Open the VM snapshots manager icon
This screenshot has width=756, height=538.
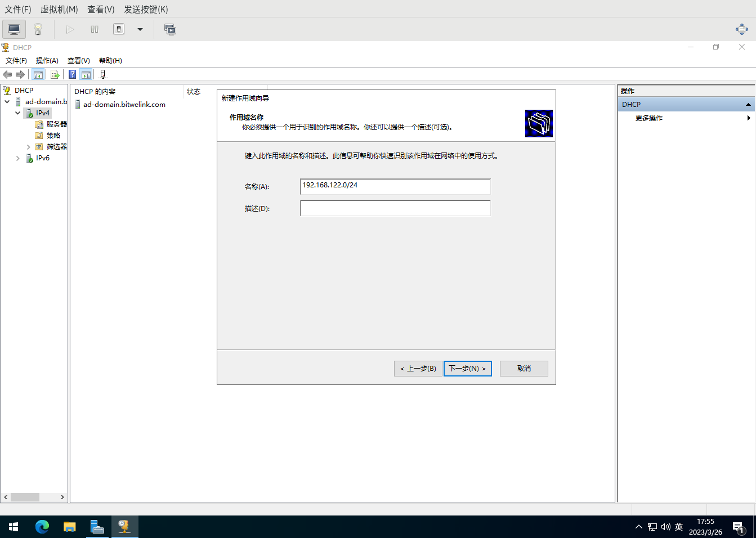tap(170, 29)
